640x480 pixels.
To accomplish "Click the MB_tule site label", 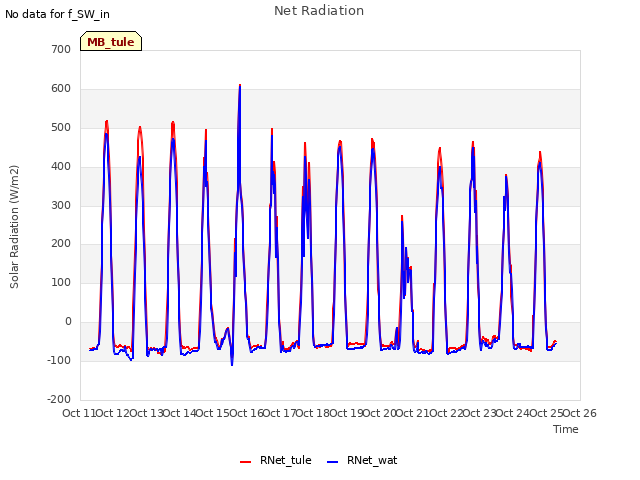I will pyautogui.click(x=111, y=41).
